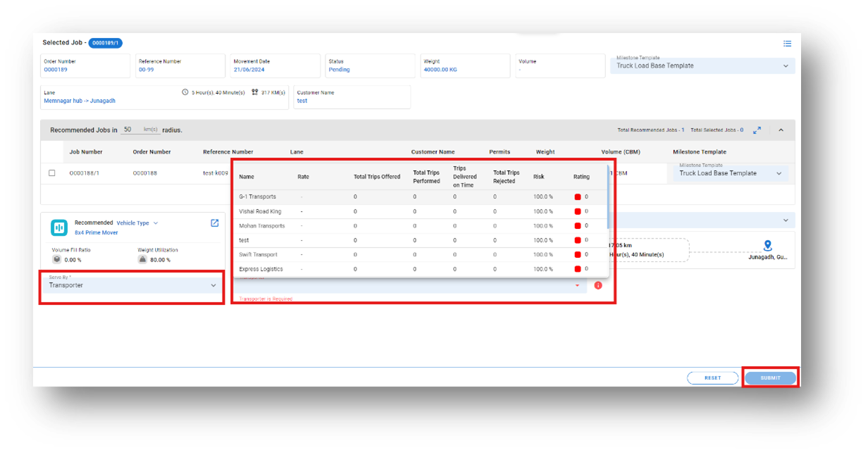This screenshot has height=455, width=868.
Task: Tick the checkbox for job 0000188/1
Action: point(51,173)
